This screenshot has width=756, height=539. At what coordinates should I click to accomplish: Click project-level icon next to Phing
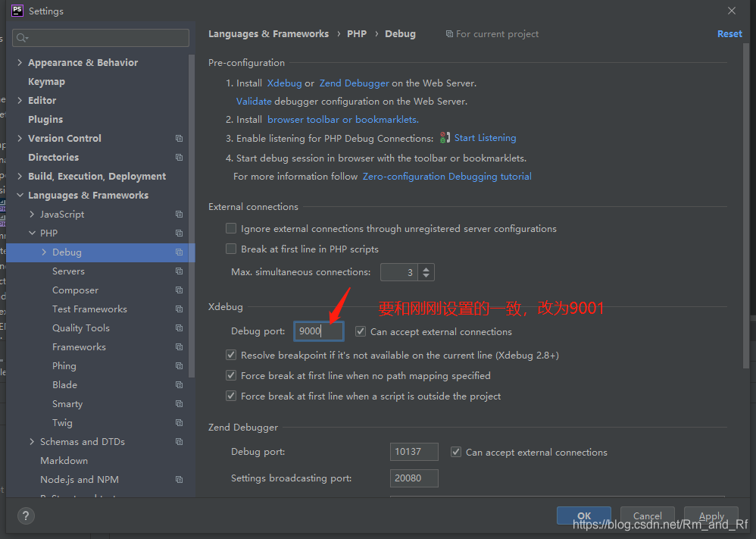pos(180,365)
